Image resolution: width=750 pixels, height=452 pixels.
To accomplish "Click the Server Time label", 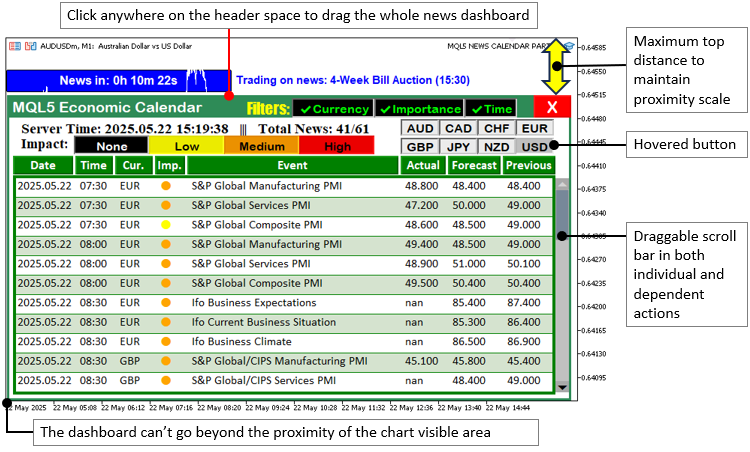I will coord(125,129).
